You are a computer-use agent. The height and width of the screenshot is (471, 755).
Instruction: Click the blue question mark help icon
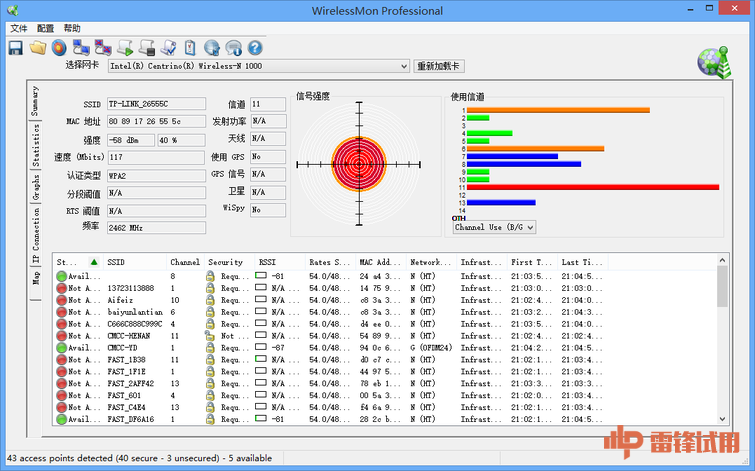click(x=255, y=47)
